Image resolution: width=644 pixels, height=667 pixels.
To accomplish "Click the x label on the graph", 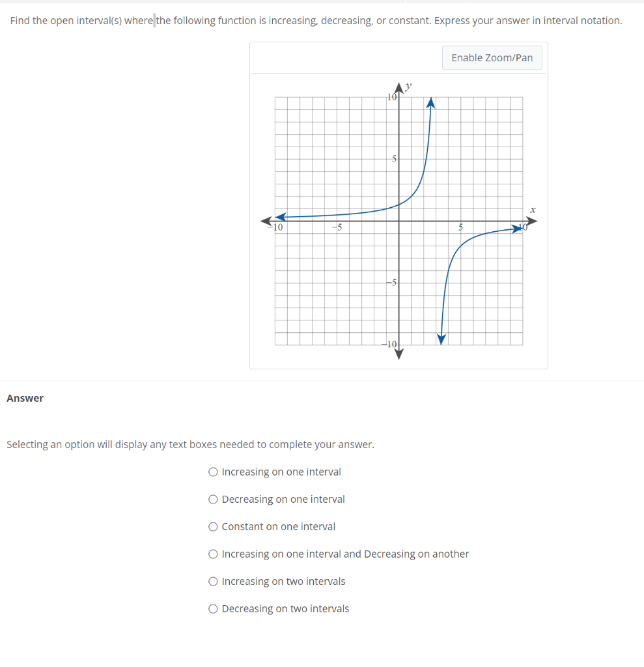I will pyautogui.click(x=533, y=210).
